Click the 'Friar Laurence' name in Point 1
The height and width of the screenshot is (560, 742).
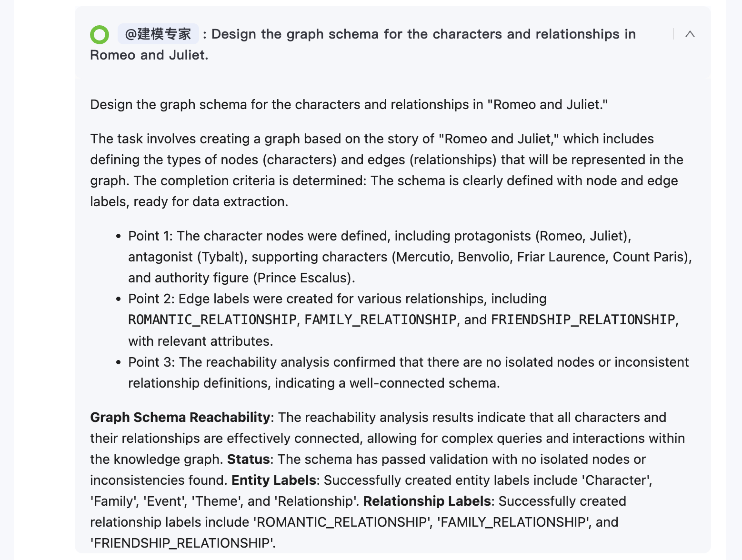click(561, 257)
